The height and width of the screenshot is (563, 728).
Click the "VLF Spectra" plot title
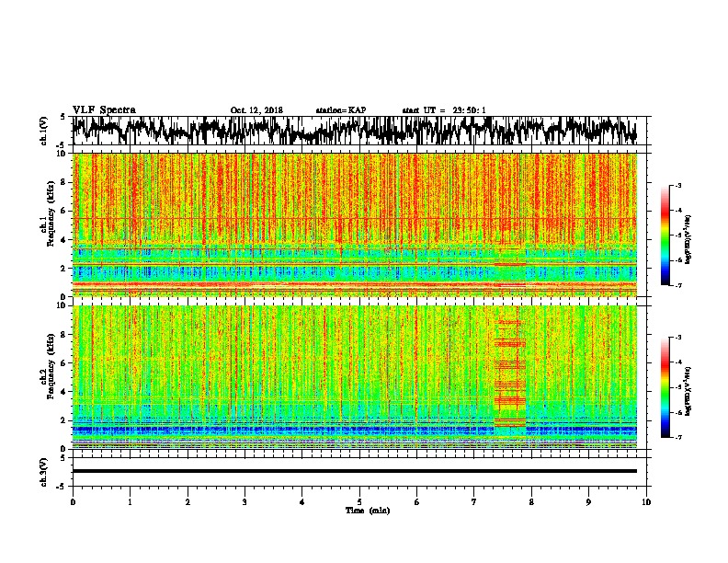click(104, 110)
